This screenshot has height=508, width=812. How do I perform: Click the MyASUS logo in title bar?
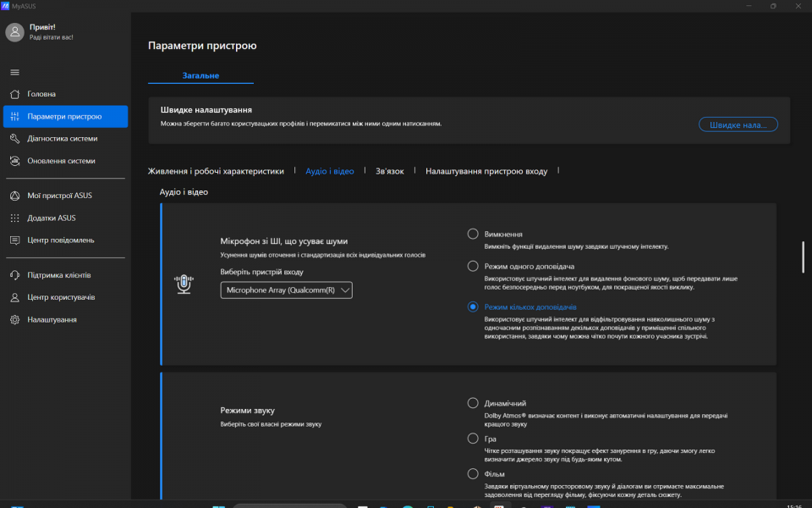click(x=5, y=6)
